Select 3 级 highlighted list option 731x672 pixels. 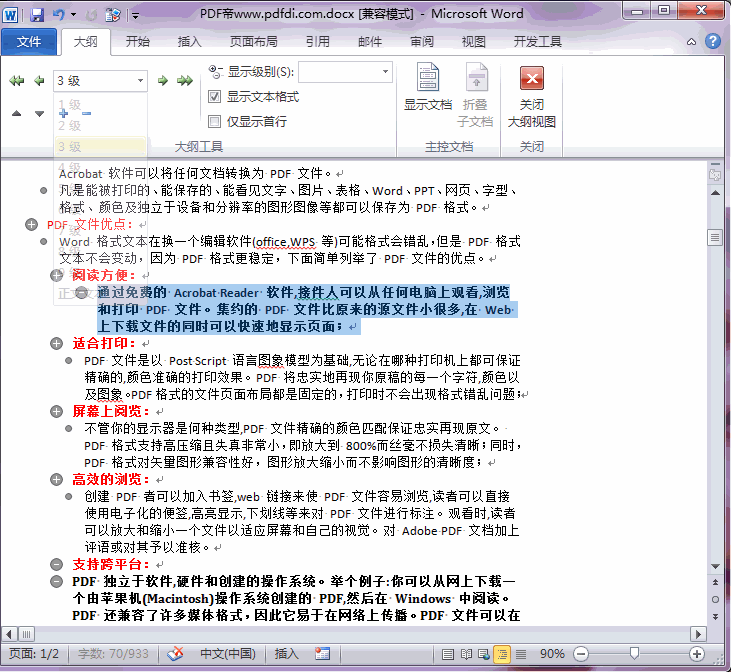coord(100,146)
